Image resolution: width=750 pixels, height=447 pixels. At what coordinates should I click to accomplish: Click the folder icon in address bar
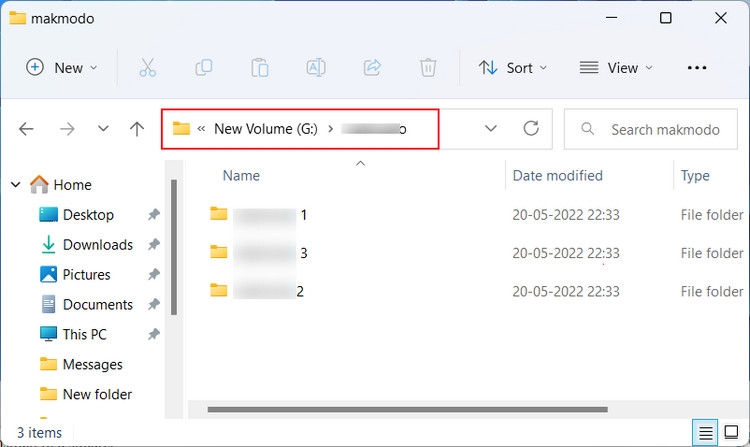point(181,129)
